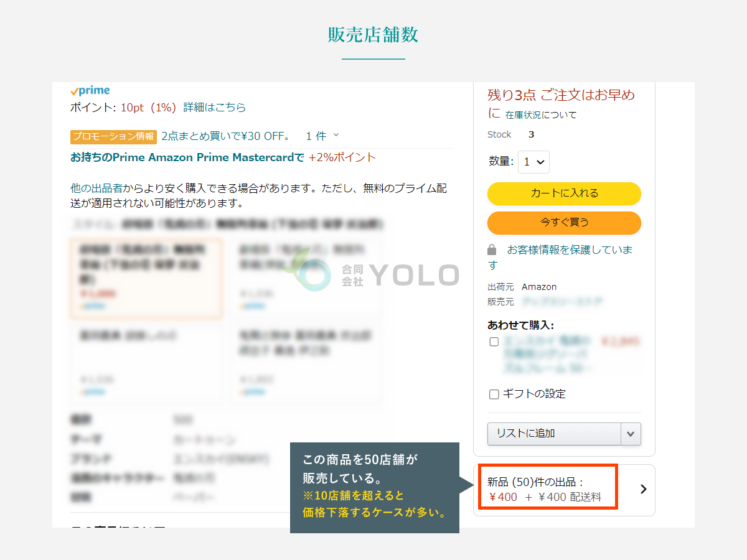This screenshot has height=560, width=747.
Task: Click the 他の出品者 link text
Action: [x=98, y=188]
